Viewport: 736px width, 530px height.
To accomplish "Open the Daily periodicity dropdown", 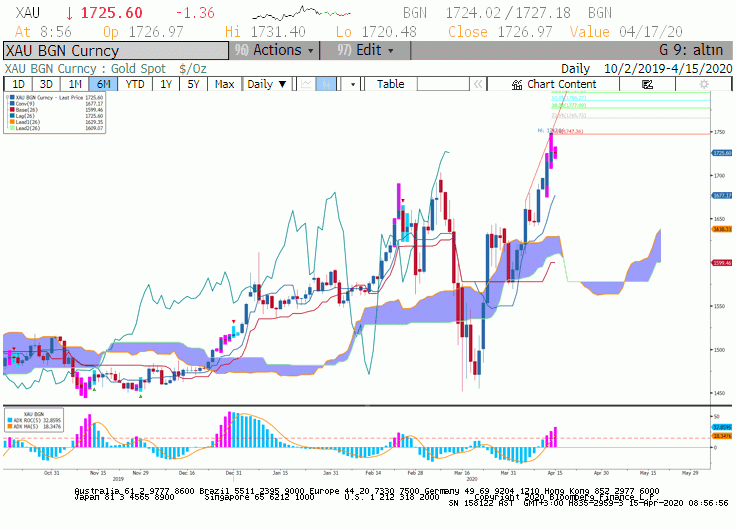I will pyautogui.click(x=267, y=84).
